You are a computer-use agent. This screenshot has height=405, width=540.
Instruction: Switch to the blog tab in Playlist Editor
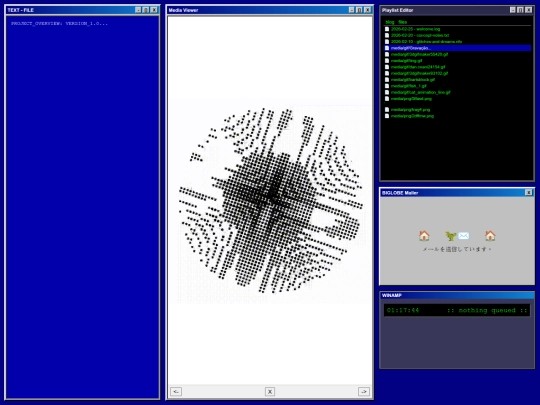click(390, 22)
